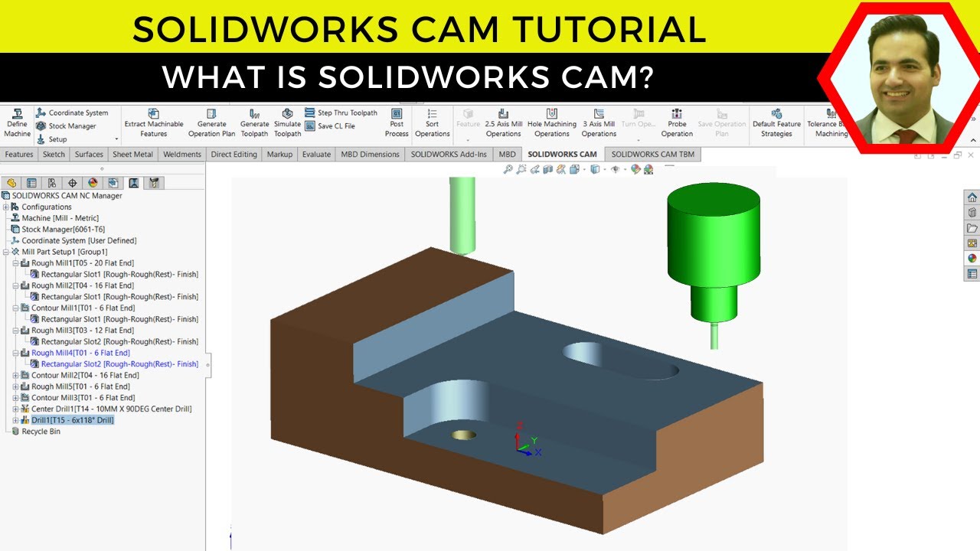Screen dimensions: 980x551
Task: Open Edit Appearance color ball in view toolbar
Action: (635, 169)
